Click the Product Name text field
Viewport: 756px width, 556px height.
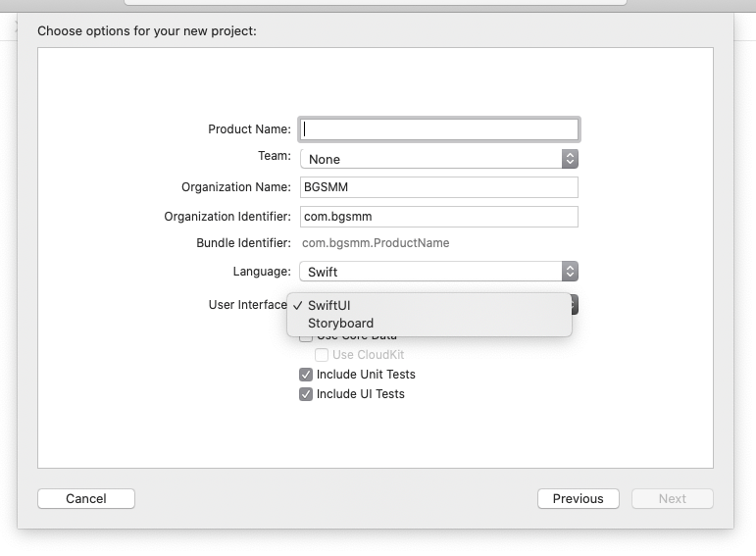pyautogui.click(x=439, y=128)
